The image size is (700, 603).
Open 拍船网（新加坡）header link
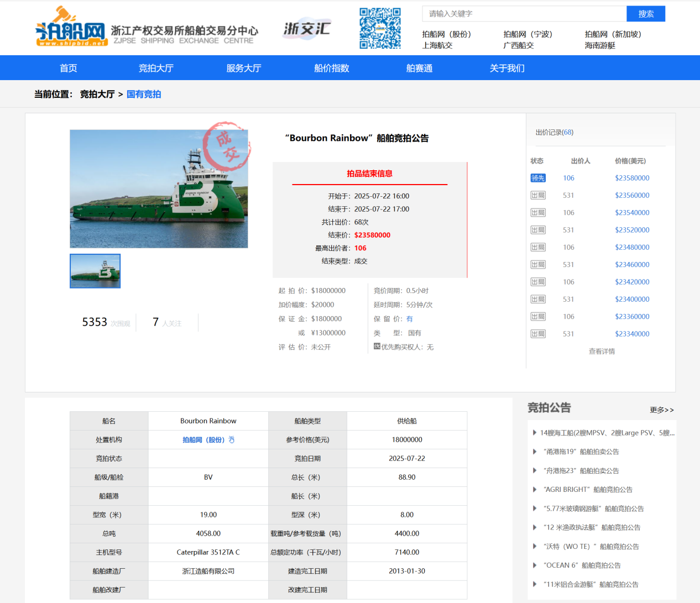pyautogui.click(x=613, y=34)
